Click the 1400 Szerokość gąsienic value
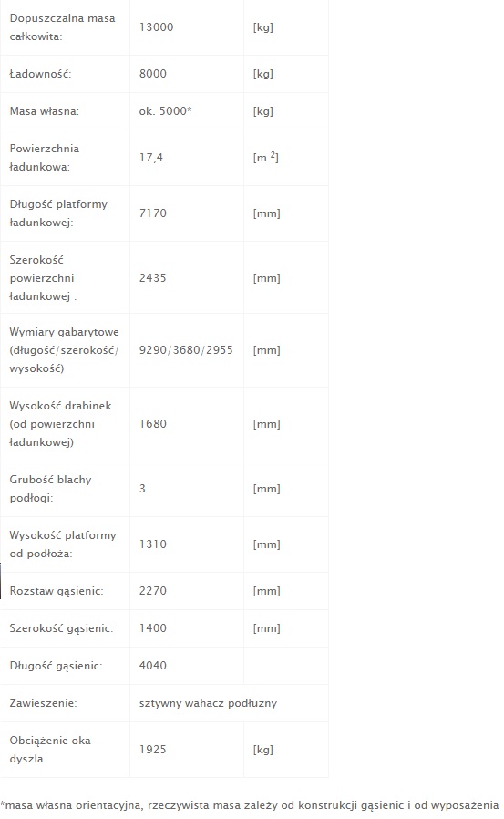 pyautogui.click(x=153, y=628)
